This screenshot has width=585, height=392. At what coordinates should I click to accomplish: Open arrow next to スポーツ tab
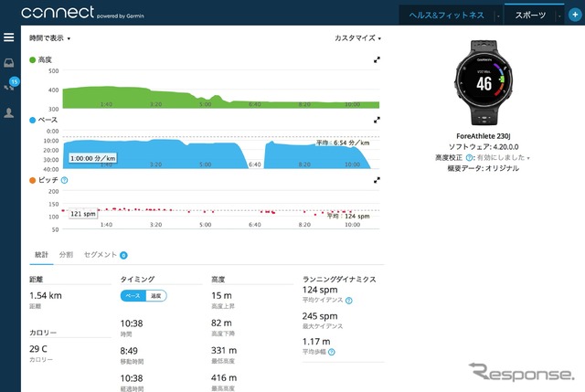pos(559,16)
